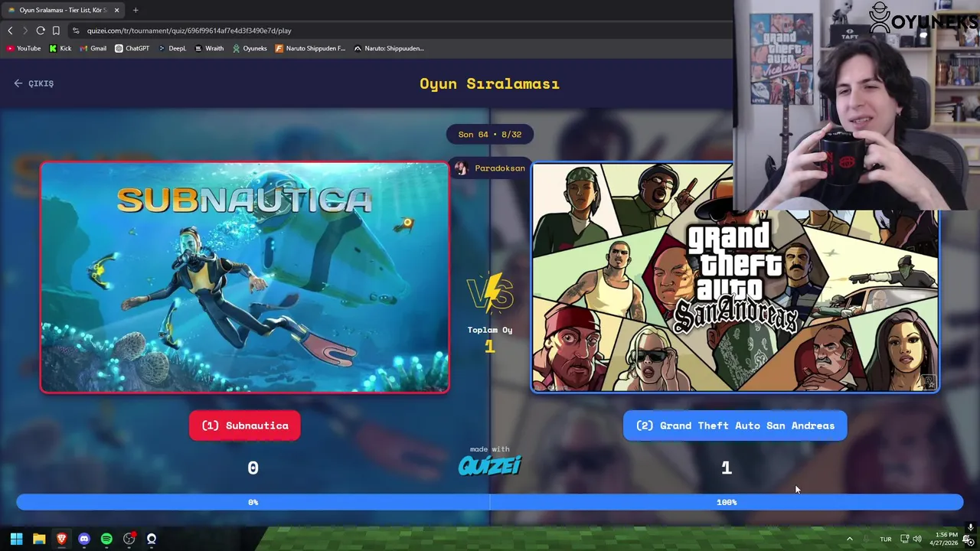
Task: Click the Son 64 • 8/32 round badge
Action: (x=490, y=135)
